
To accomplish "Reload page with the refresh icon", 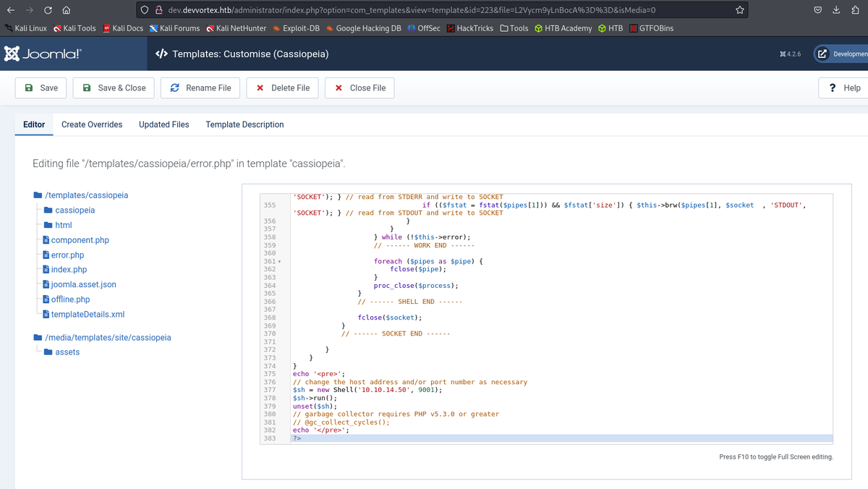I will pyautogui.click(x=47, y=10).
